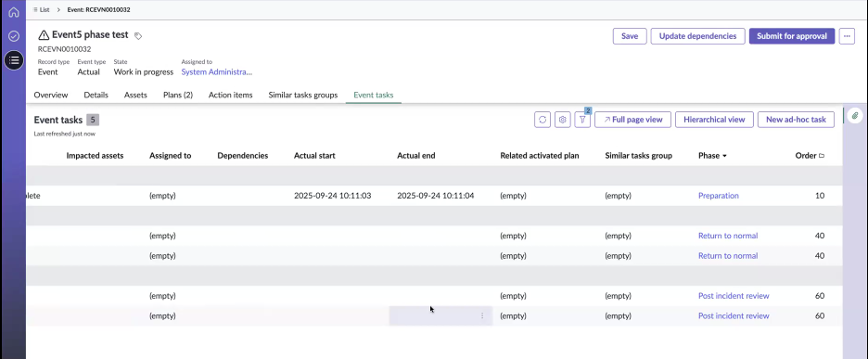Click Update dependencies button
The height and width of the screenshot is (359, 868).
tap(697, 36)
